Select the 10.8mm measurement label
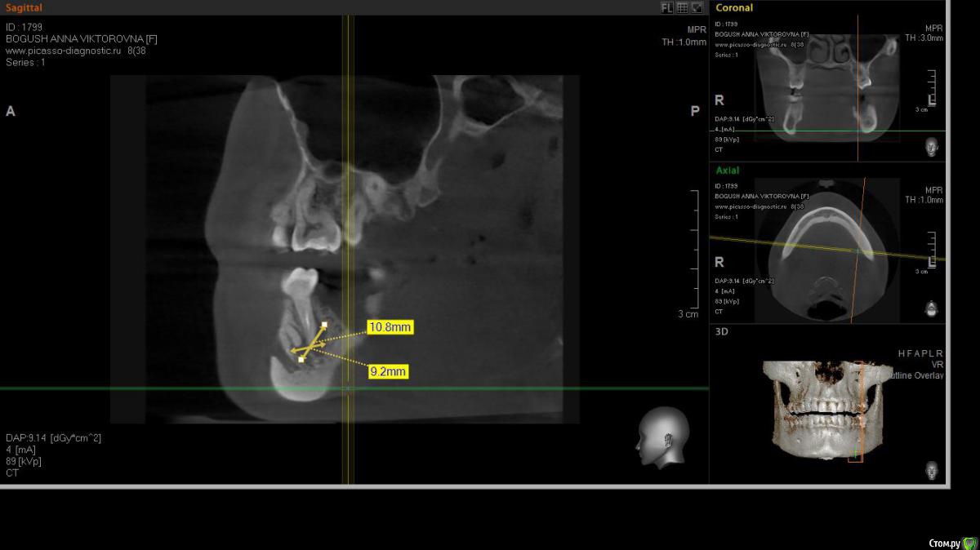The width and height of the screenshot is (980, 550). tap(390, 327)
